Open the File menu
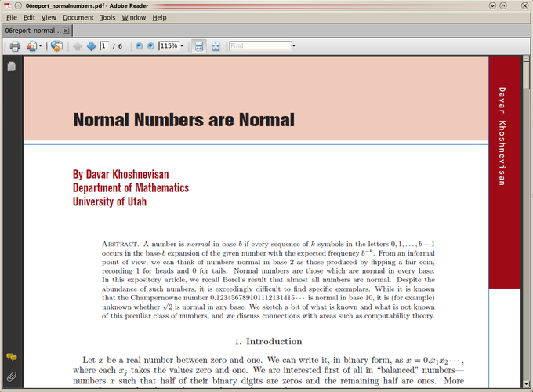533x392 pixels. pos(12,18)
